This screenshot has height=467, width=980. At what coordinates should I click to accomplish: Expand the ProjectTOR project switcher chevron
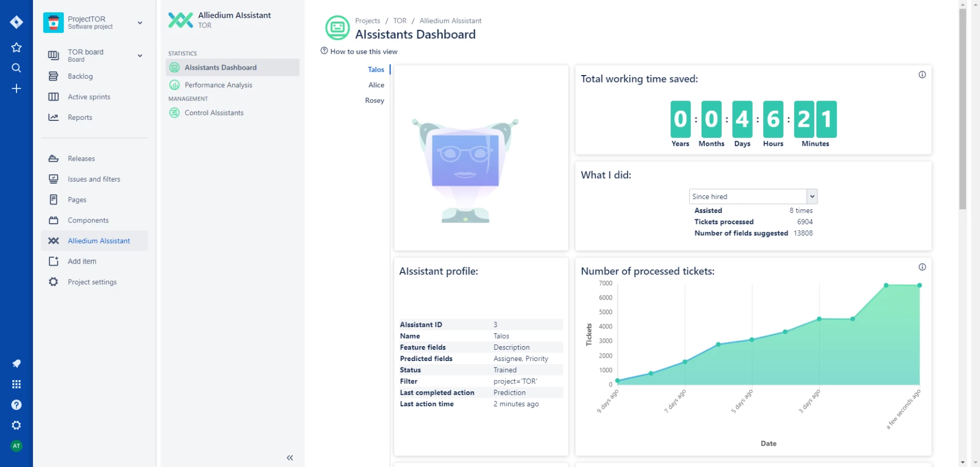[x=140, y=23]
